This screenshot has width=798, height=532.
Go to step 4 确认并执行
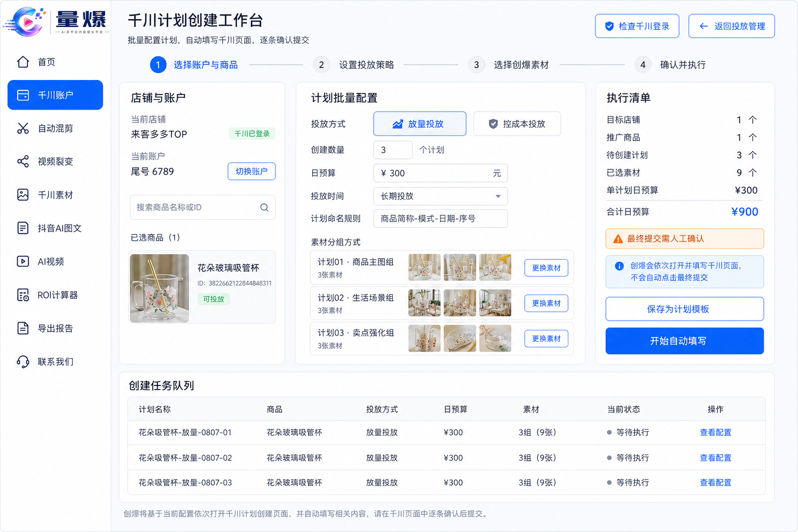click(670, 64)
